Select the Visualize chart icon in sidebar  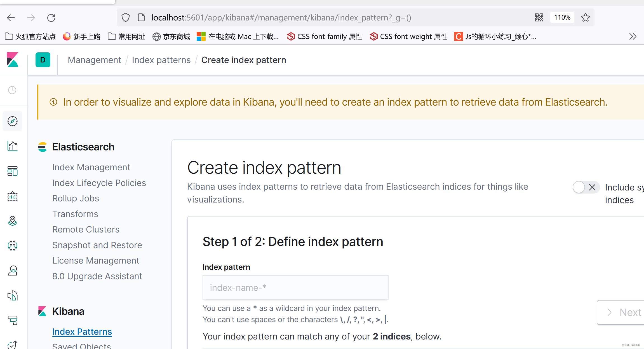(x=12, y=146)
